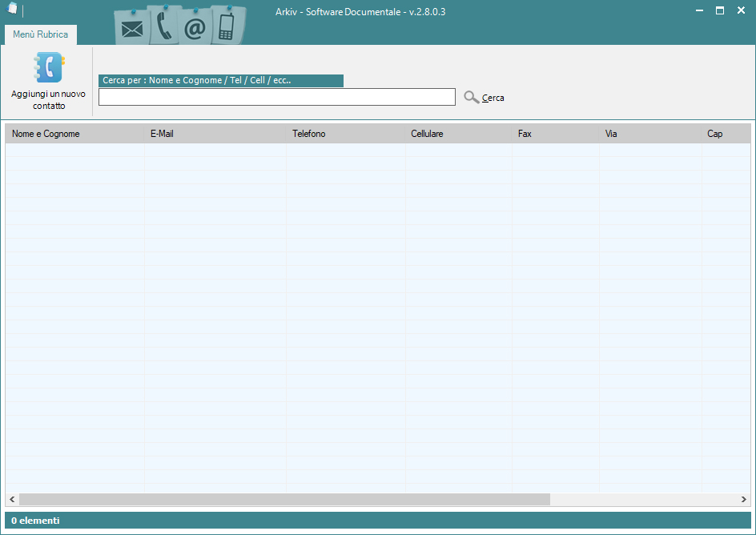
Task: Click the address book contact icon
Action: pos(47,67)
